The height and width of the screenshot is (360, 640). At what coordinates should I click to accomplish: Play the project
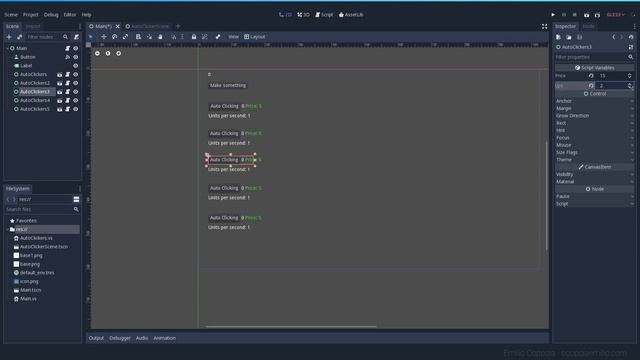click(x=553, y=15)
